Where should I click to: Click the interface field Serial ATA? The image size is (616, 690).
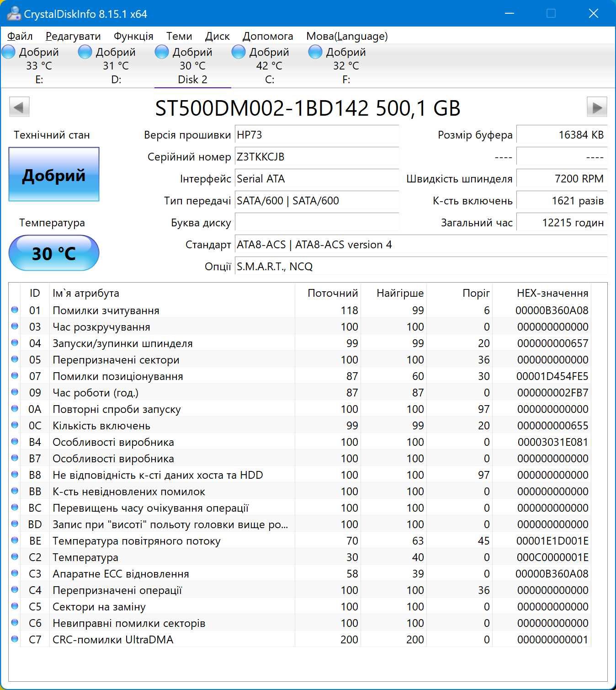click(x=317, y=179)
